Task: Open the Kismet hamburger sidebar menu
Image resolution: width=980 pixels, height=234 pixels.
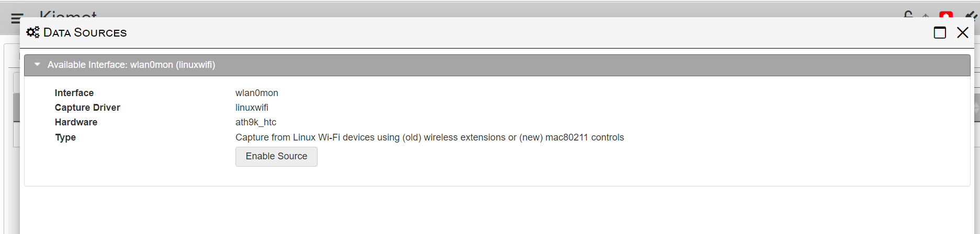Action: tap(16, 18)
